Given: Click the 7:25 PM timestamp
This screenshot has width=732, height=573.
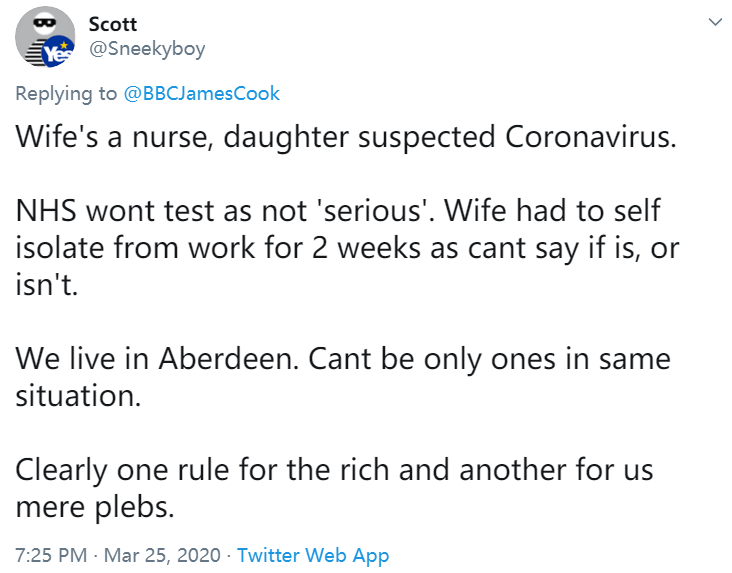Looking at the screenshot, I should [x=49, y=555].
